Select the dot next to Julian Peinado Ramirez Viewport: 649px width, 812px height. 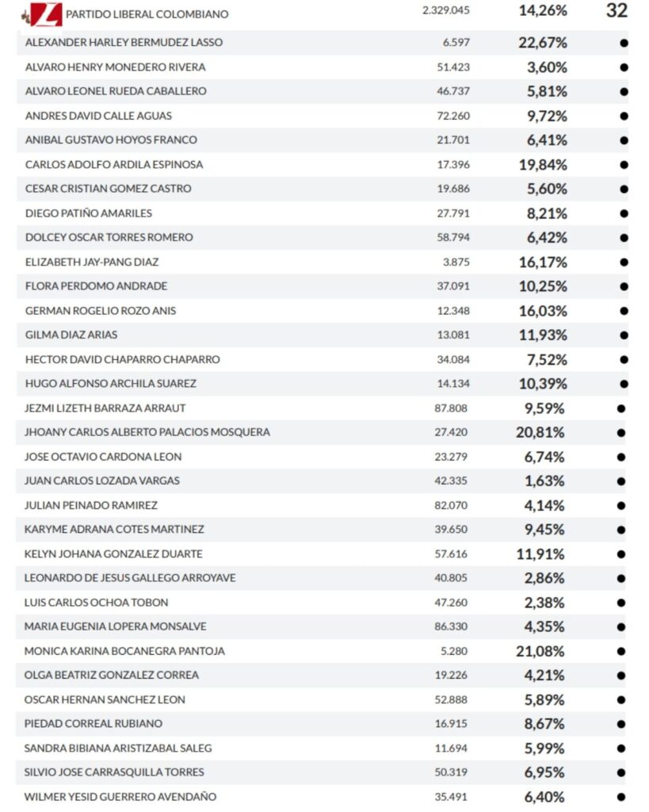pyautogui.click(x=621, y=506)
